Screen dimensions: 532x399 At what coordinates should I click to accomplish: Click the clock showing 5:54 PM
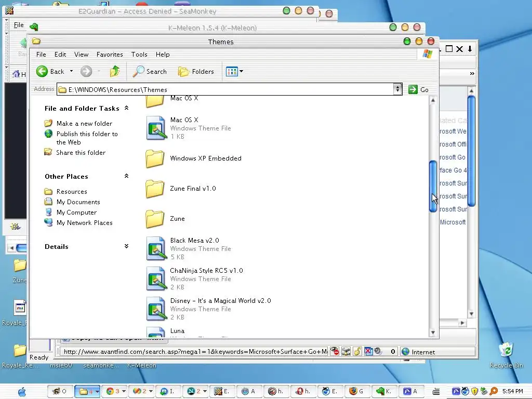coord(512,392)
